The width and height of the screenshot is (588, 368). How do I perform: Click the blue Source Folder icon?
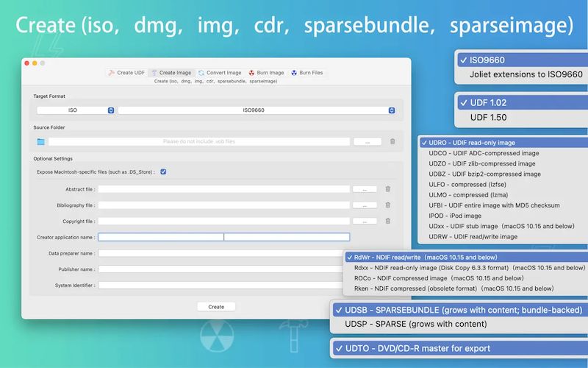41,141
